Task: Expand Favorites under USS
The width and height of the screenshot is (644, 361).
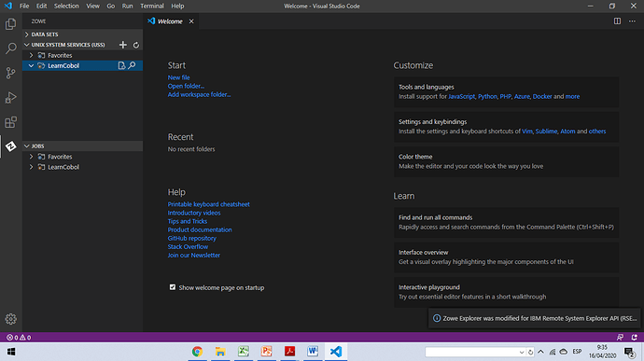Action: 31,55
